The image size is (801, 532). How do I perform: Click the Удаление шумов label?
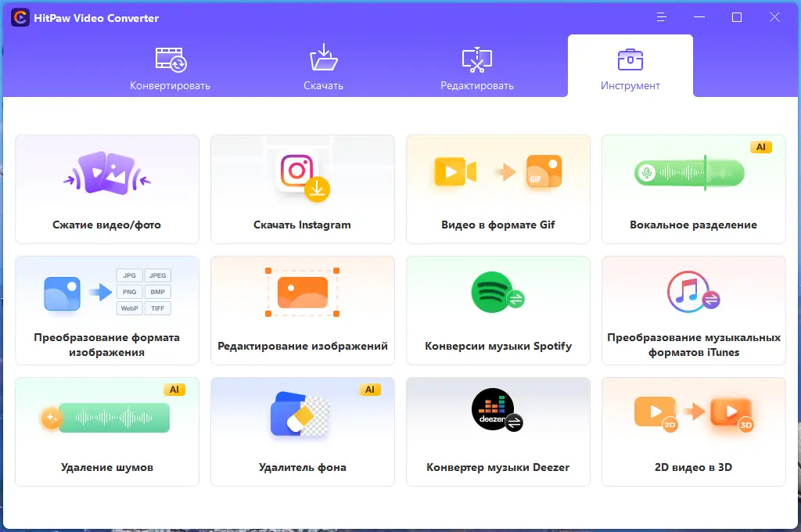pos(106,467)
